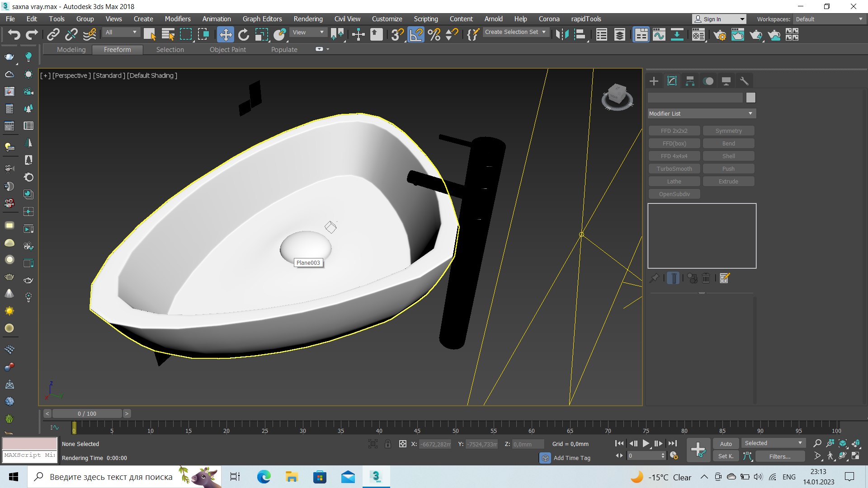Toggle selection lock padlock icon
This screenshot has width=868, height=488.
pos(387,444)
